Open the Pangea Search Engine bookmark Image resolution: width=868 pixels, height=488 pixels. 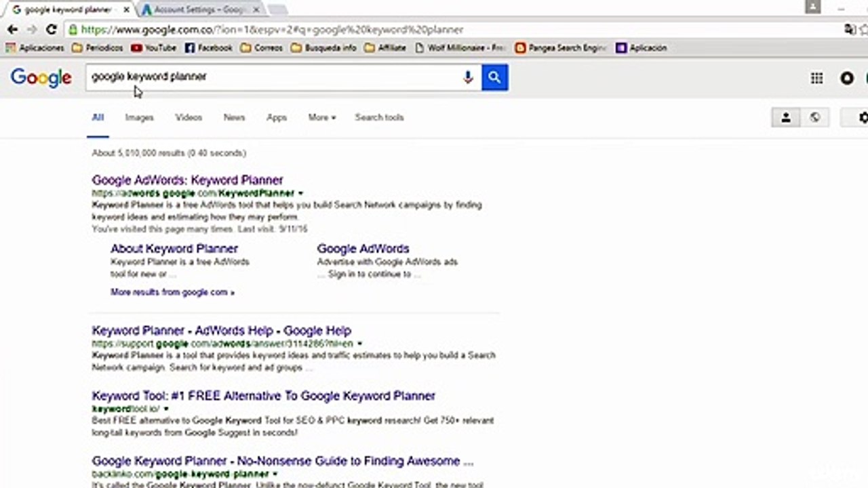(x=561, y=48)
